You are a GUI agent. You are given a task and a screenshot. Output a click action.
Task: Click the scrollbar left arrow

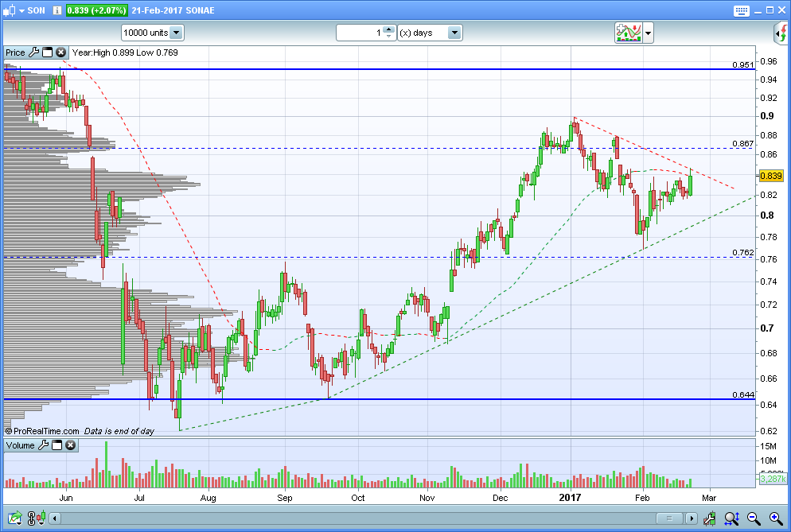tap(56, 518)
